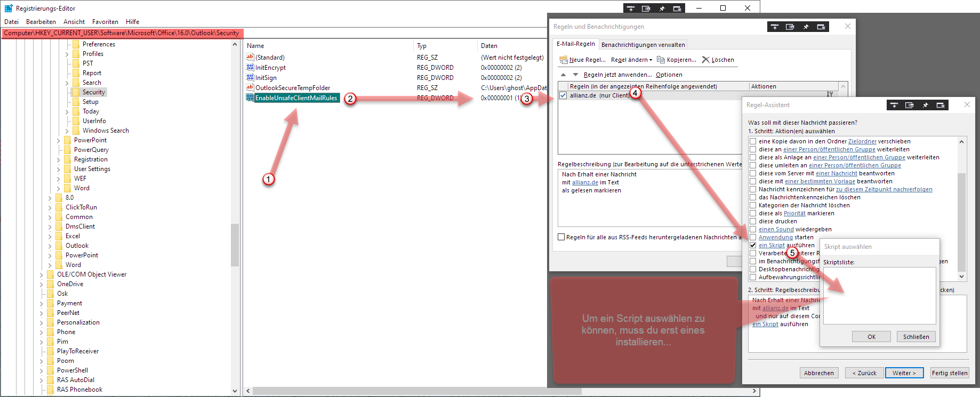
Task: Move rule down with the down arrow
Action: click(x=575, y=75)
